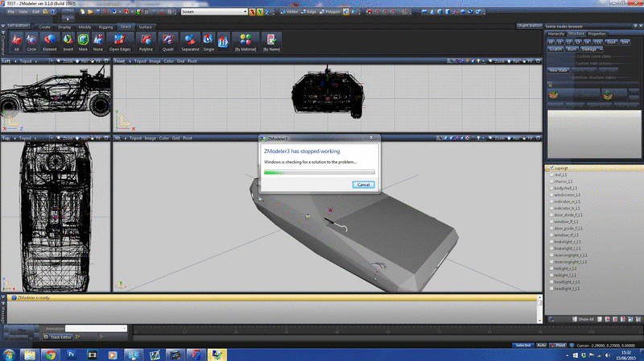Image resolution: width=644 pixels, height=361 pixels.
Task: Select the Open Edges tool
Action: (x=119, y=42)
